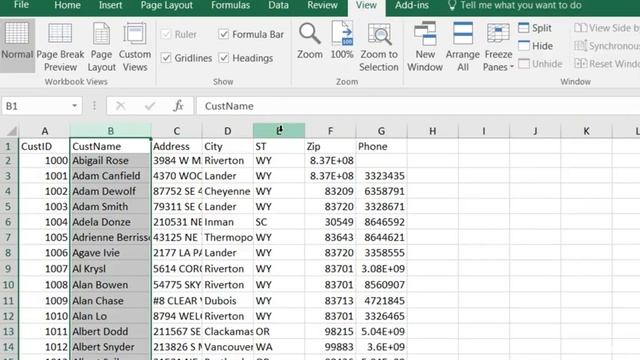This screenshot has width=640, height=360.
Task: Switch to the Review tab
Action: [322, 5]
